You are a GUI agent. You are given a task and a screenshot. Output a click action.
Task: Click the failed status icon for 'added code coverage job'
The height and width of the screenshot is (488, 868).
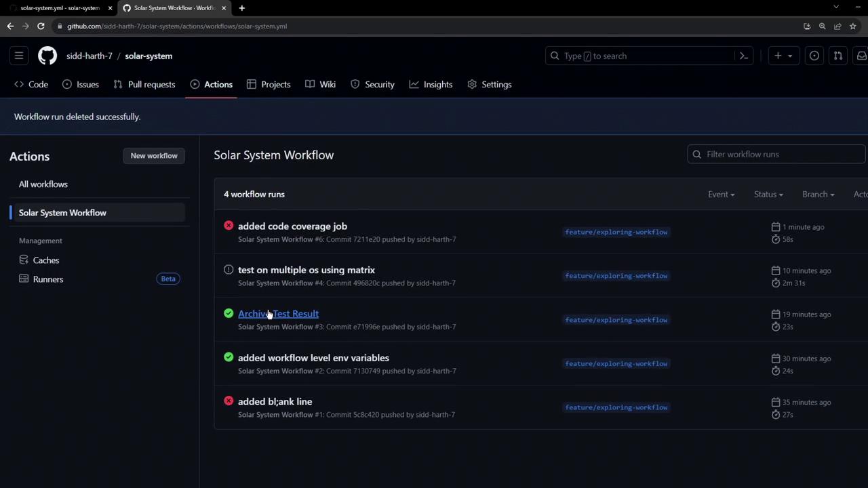coord(229,226)
